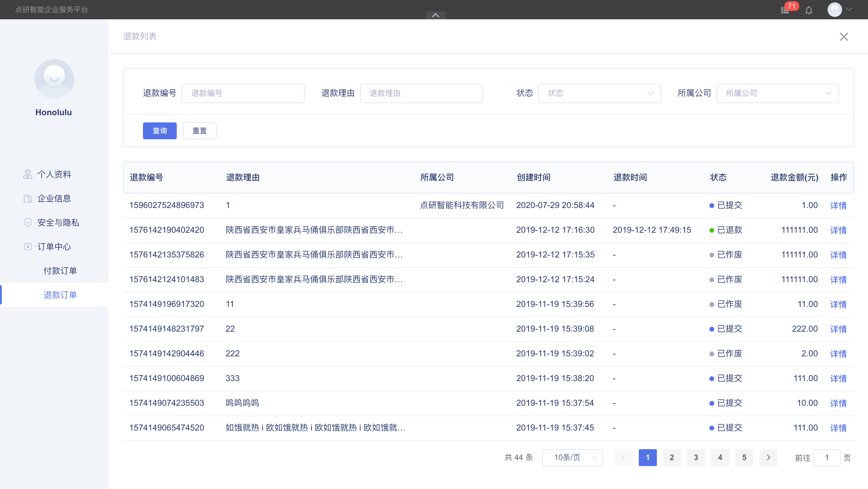Open 企业信息 in the sidebar
The height and width of the screenshot is (489, 868).
tap(54, 198)
